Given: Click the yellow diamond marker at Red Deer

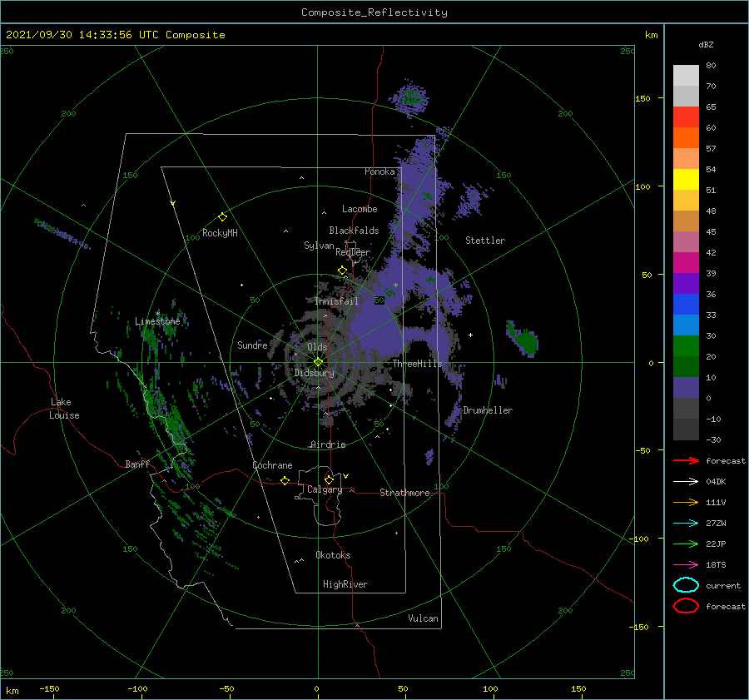Looking at the screenshot, I should (342, 271).
